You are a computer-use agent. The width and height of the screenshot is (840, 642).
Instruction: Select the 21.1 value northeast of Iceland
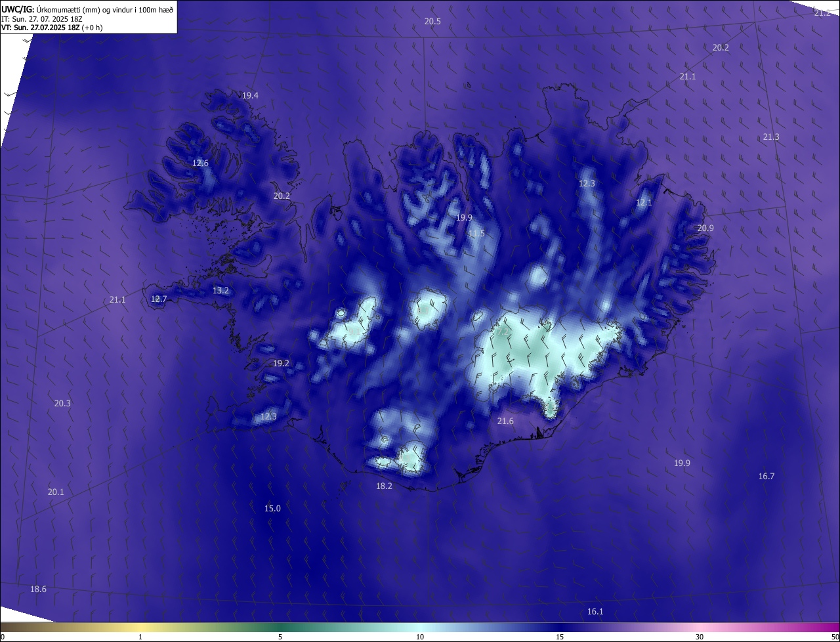coord(688,76)
